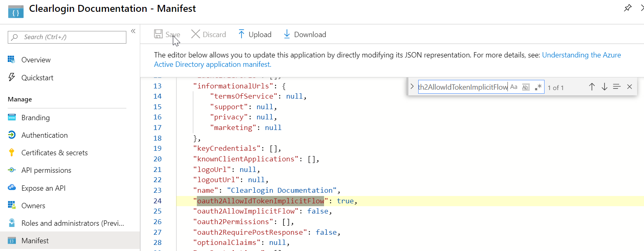Expand the replace field in find widget
The width and height of the screenshot is (644, 251).
pyautogui.click(x=412, y=86)
